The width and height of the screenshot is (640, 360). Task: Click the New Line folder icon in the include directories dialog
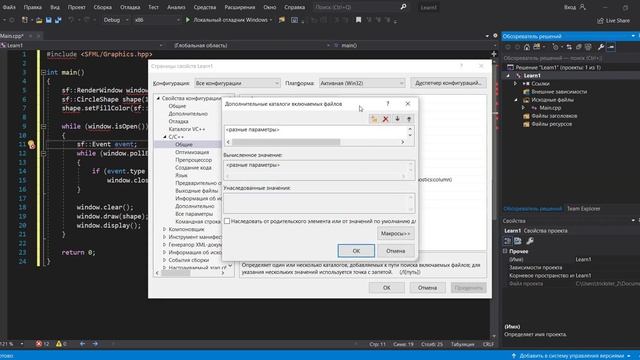[x=374, y=119]
